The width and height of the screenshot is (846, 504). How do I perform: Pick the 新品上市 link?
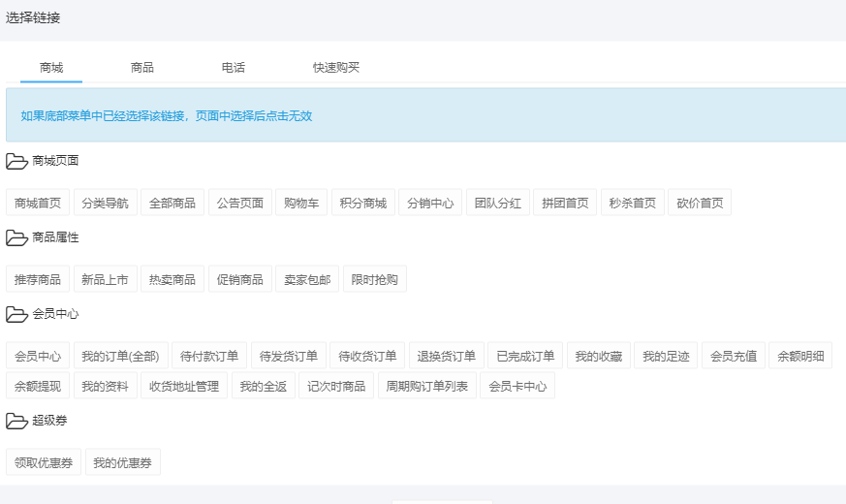[x=106, y=279]
